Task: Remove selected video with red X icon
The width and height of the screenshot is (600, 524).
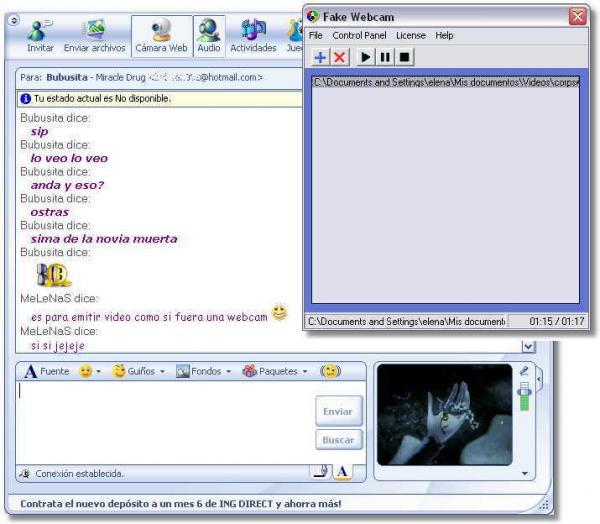Action: tap(339, 57)
